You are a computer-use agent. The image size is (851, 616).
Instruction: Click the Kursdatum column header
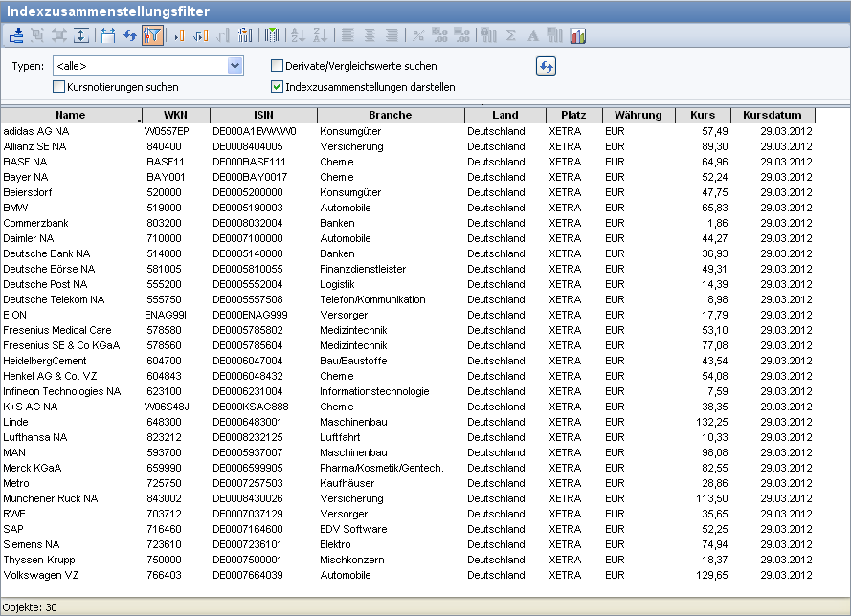(x=772, y=116)
